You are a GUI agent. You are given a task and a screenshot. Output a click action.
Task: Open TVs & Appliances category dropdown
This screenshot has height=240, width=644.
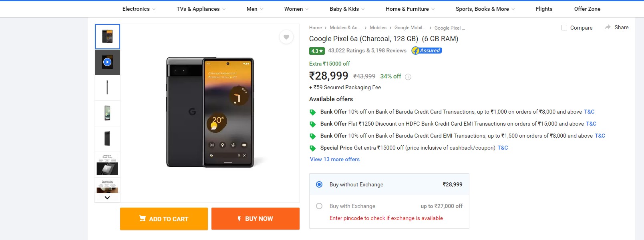click(x=201, y=9)
